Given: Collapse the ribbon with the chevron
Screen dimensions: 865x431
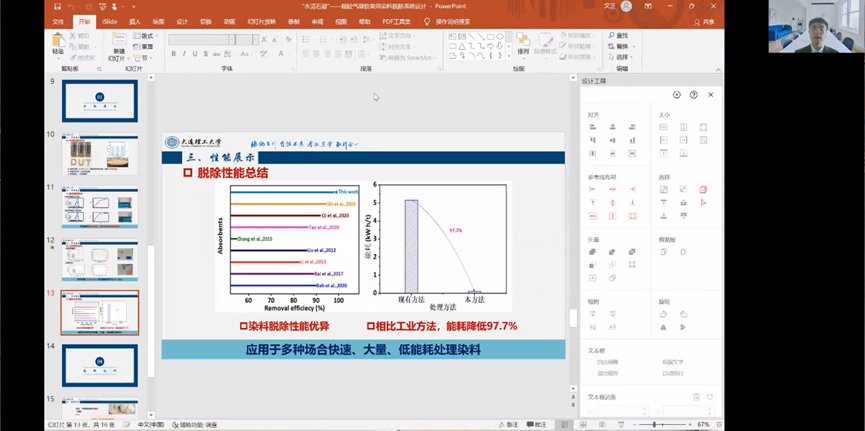Looking at the screenshot, I should coord(718,70).
